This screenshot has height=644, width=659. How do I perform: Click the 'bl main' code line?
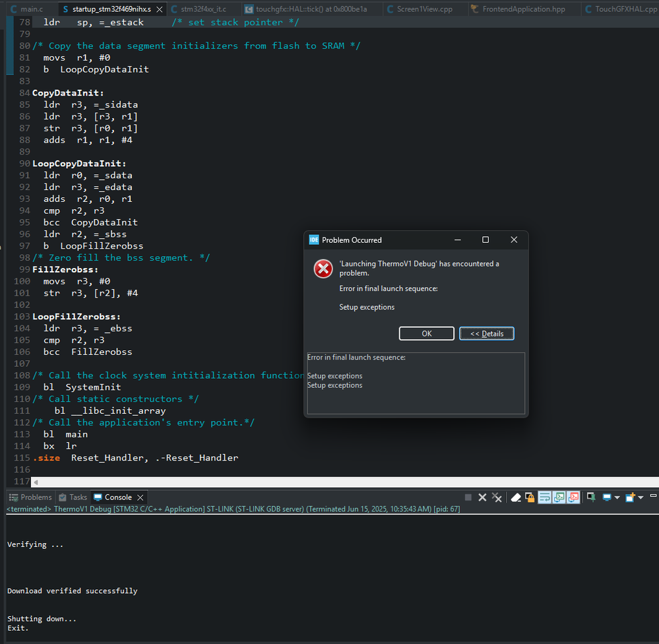pyautogui.click(x=65, y=434)
